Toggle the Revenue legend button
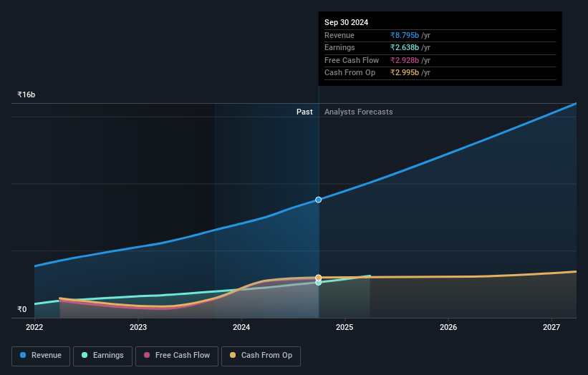This screenshot has width=588, height=375. (x=41, y=356)
